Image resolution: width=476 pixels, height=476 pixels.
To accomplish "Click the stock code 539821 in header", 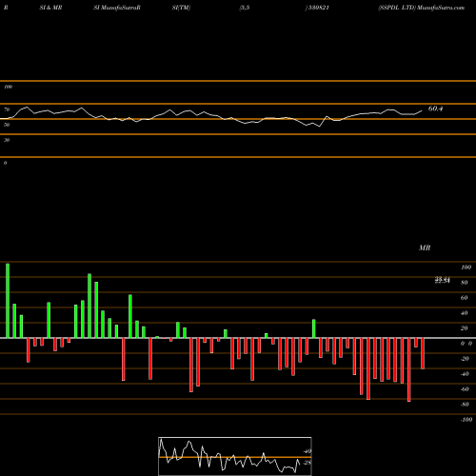I will [x=318, y=8].
